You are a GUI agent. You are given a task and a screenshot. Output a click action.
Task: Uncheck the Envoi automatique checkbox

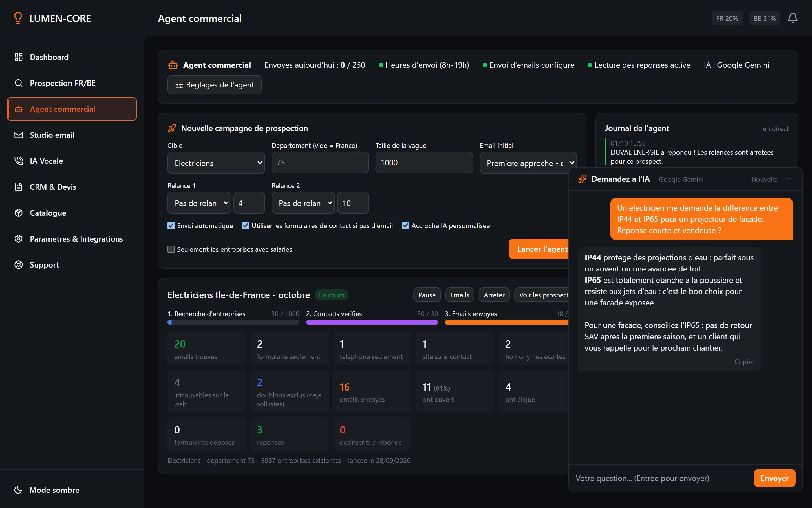point(171,225)
